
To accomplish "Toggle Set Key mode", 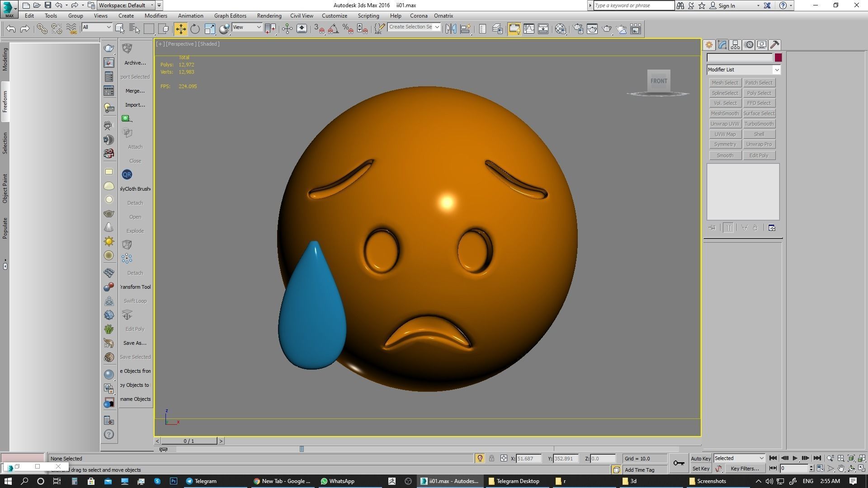I will (701, 469).
